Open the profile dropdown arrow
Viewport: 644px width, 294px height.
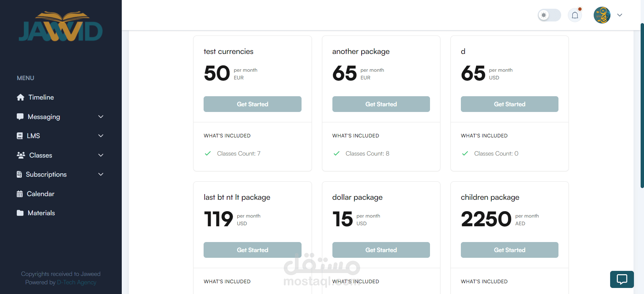[x=620, y=15]
